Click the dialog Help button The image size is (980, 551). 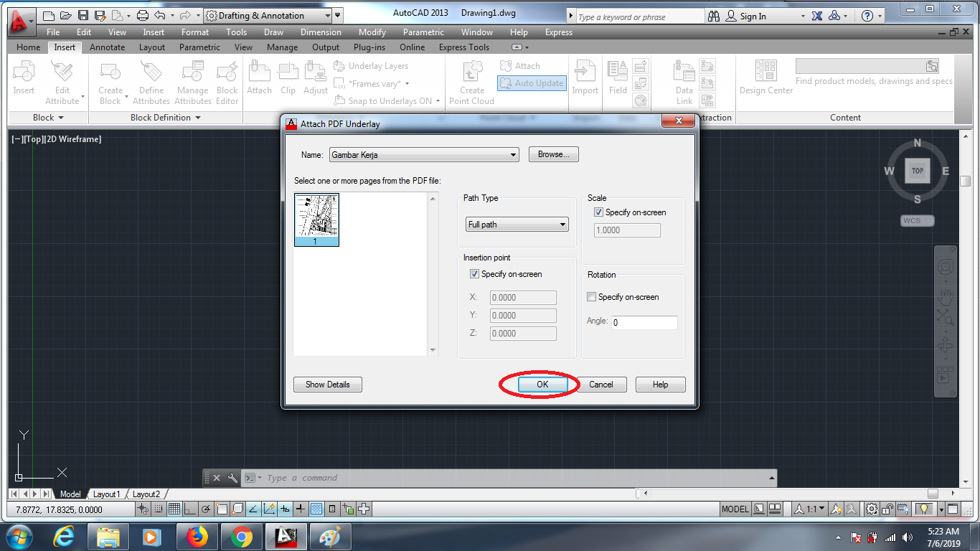(x=661, y=385)
